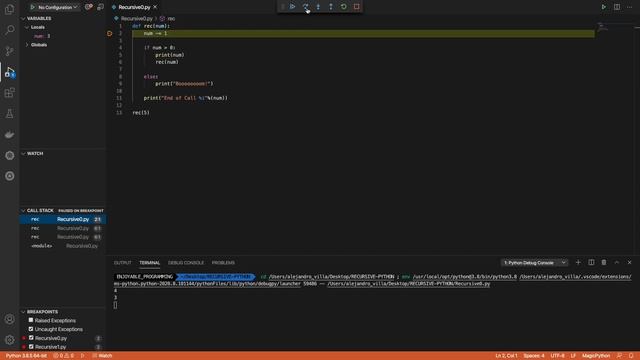Split the editor to the right
The image size is (640, 360).
[x=617, y=7]
